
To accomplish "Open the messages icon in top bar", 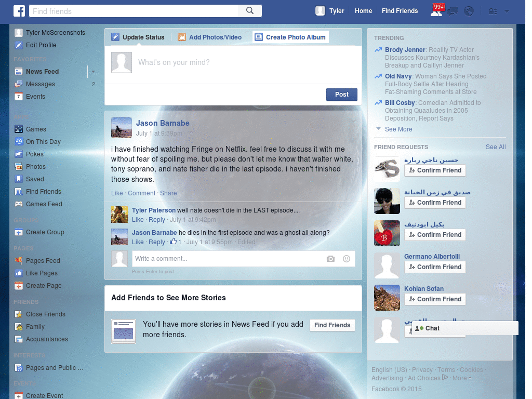I will pos(453,11).
